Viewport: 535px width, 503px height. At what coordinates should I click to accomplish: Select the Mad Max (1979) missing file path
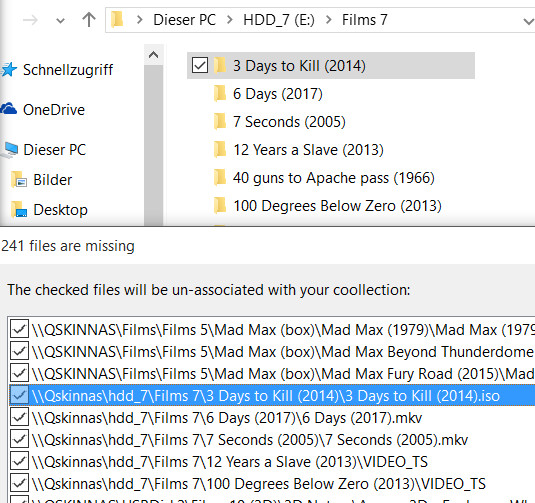tap(283, 330)
